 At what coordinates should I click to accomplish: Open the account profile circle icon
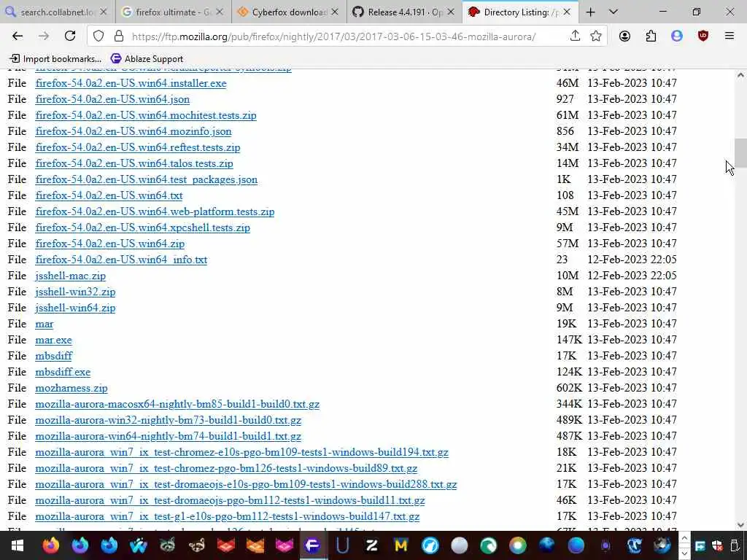coord(624,36)
